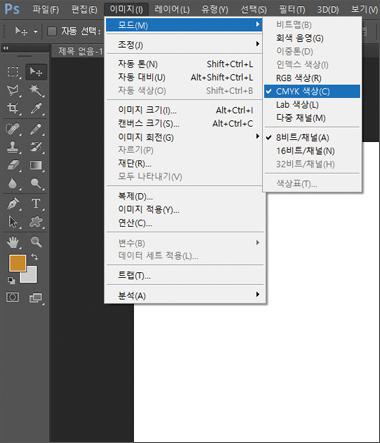This screenshot has width=380, height=443.
Task: Enable the 자동 선택 checkbox
Action: click(x=52, y=31)
